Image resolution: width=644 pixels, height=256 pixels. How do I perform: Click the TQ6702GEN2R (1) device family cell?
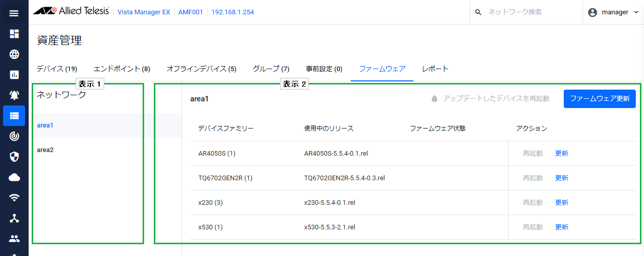[x=225, y=178]
